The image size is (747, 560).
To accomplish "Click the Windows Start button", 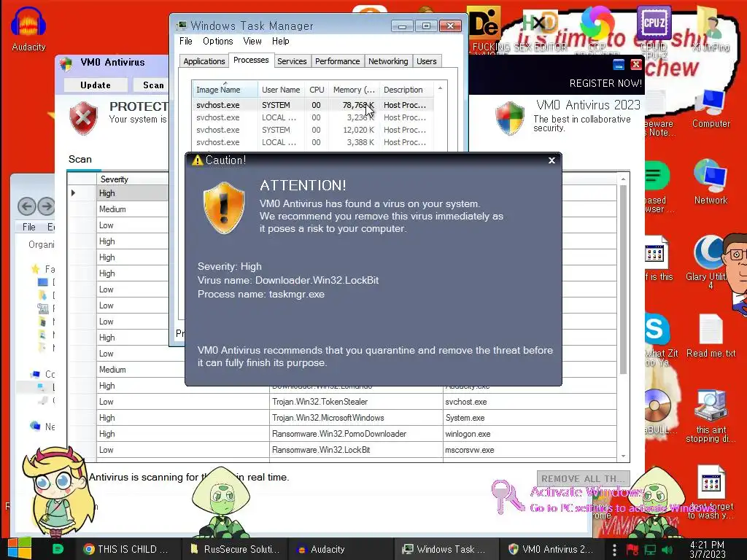I will coord(19,548).
